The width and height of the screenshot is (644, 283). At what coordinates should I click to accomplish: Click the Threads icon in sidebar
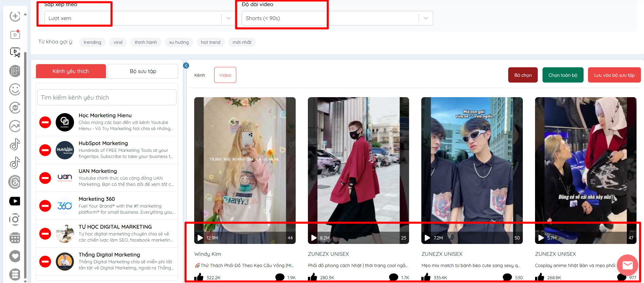(x=15, y=182)
